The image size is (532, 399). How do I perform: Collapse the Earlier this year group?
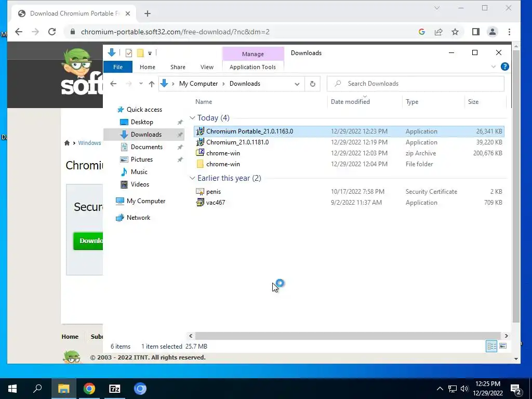[192, 178]
